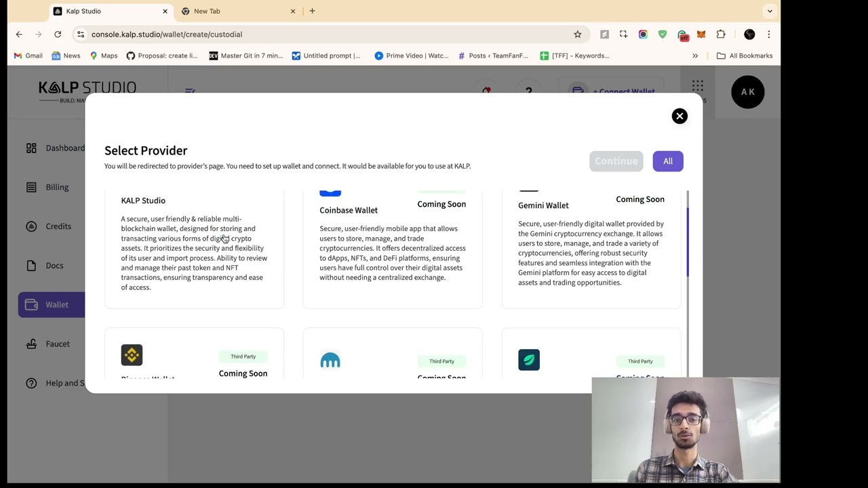Open the Proposal GitHub bookmark

tap(162, 56)
